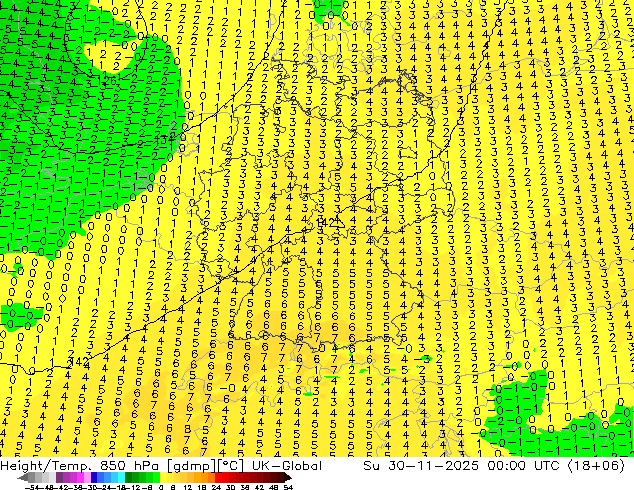Click the yellow legend band right of 0
Viewport: 634px width, 490px height.
coord(163,478)
